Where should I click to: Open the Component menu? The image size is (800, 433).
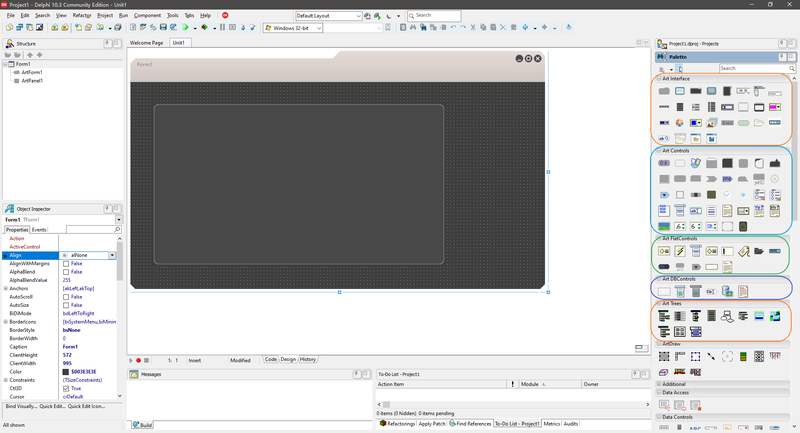[147, 15]
